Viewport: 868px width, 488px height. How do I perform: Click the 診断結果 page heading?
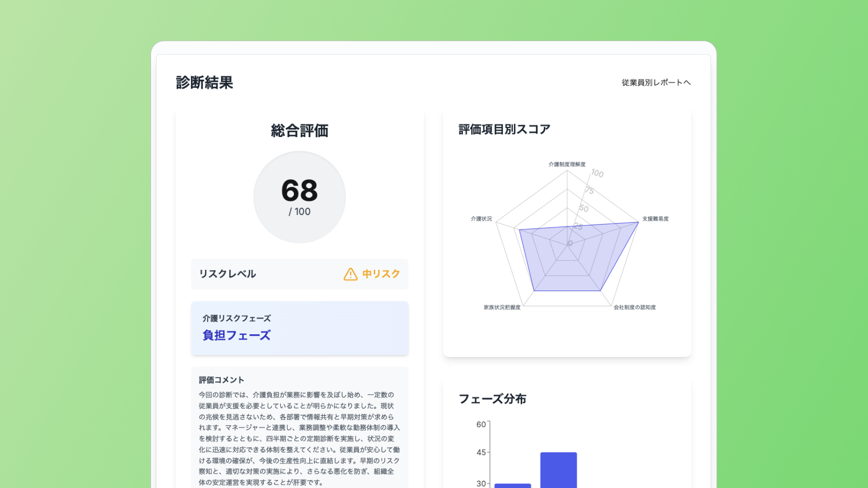(204, 83)
